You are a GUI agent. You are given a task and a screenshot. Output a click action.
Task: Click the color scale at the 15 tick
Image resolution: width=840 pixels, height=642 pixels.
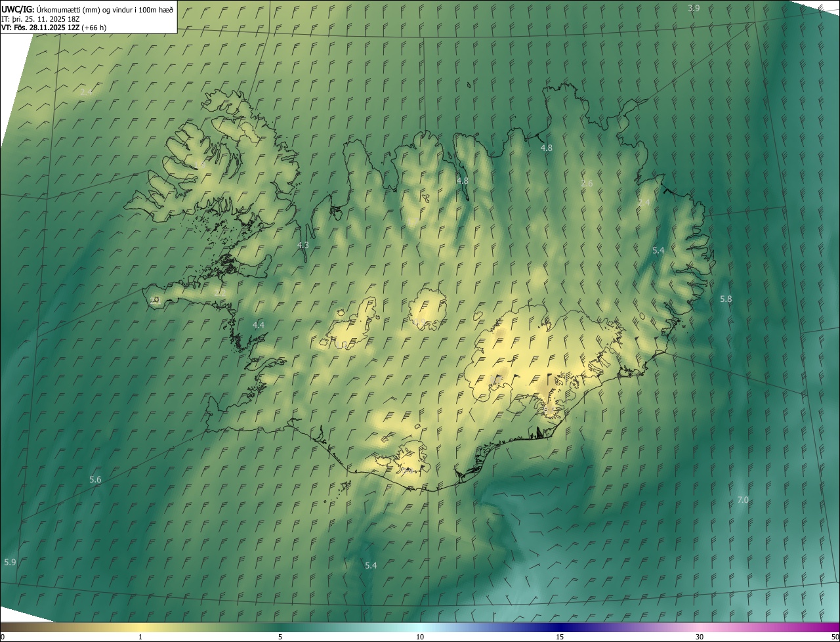[560, 637]
